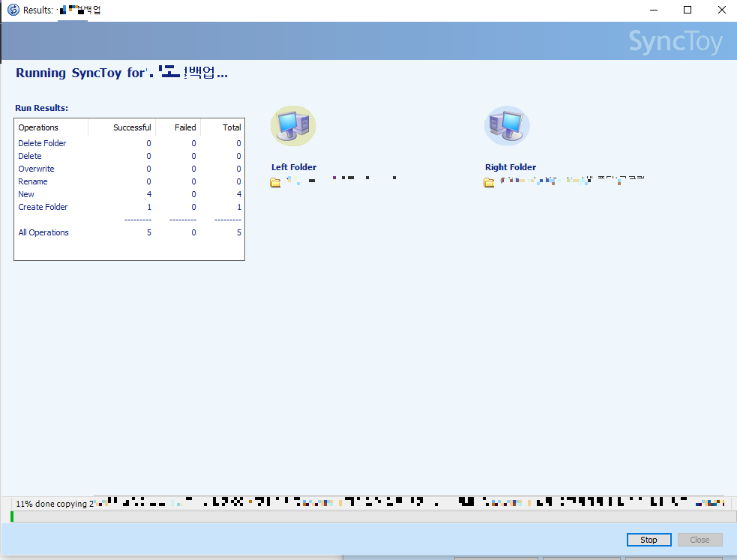Click the Delete operation row label
Screen dimensions: 737x560
(x=30, y=156)
